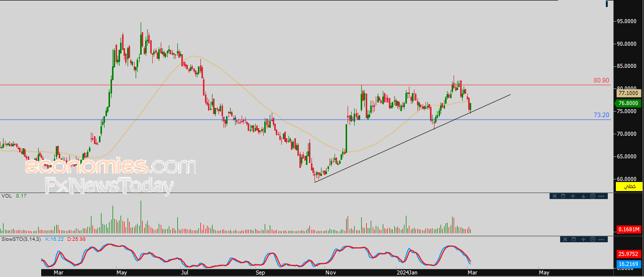Click the Sep date axis label
This screenshot has height=277, width=644.
pos(260,272)
